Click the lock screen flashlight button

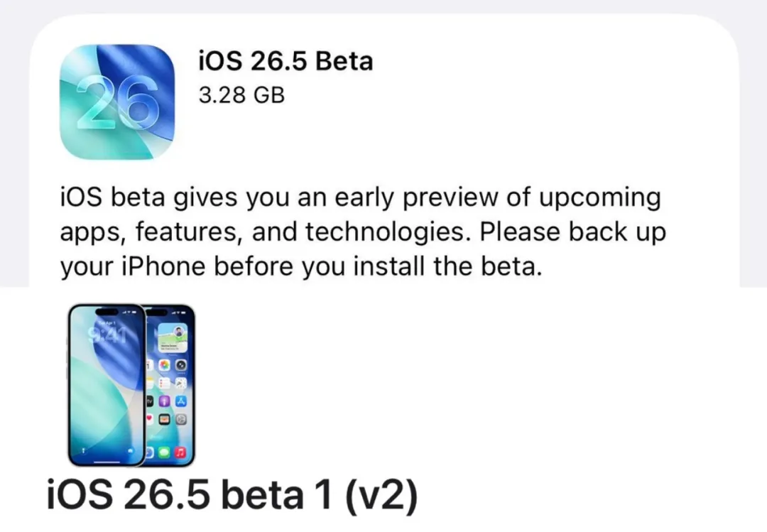[83, 451]
